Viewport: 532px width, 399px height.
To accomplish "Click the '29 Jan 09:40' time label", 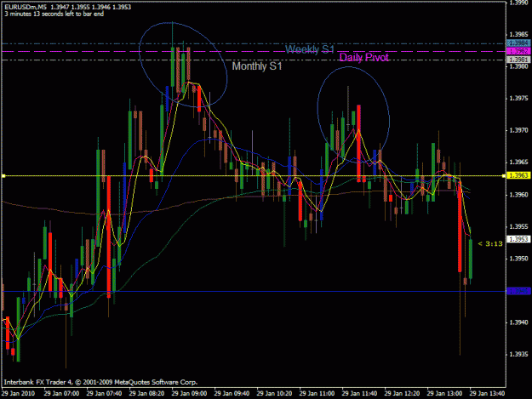I will (x=232, y=393).
